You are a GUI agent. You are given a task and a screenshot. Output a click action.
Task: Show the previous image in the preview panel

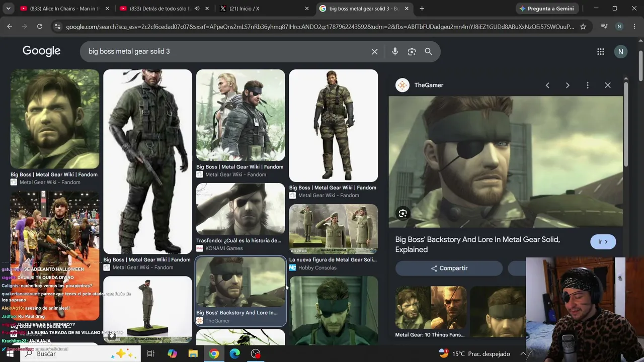(x=547, y=85)
